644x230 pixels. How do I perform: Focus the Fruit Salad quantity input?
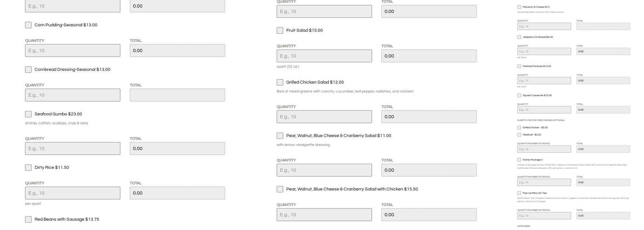[x=324, y=56]
